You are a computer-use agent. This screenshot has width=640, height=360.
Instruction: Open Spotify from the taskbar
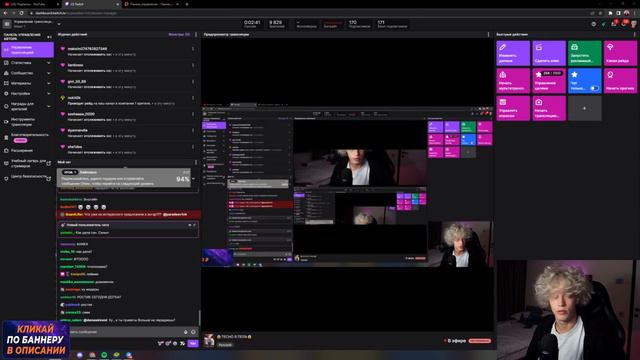[104, 355]
